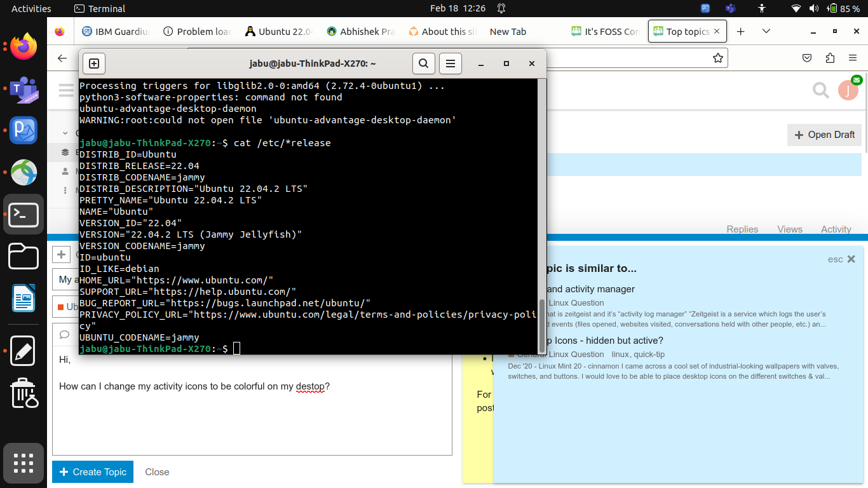Image resolution: width=868 pixels, height=488 pixels.
Task: Switch to the Problem loading tab
Action: 197,31
